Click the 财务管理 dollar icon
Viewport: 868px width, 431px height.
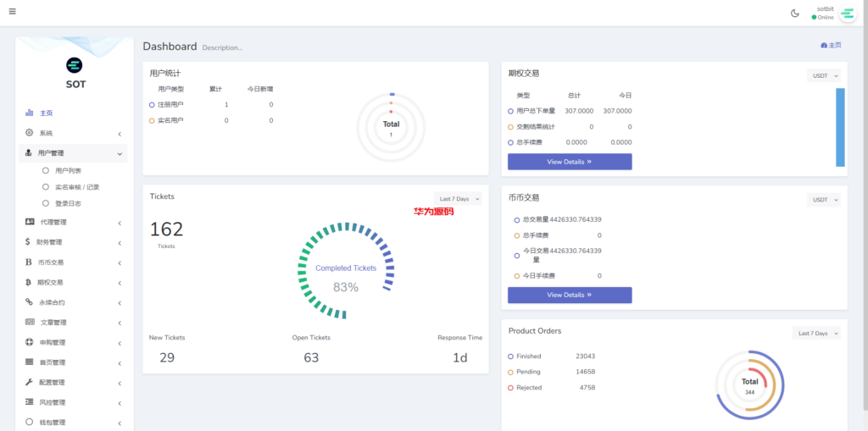point(28,242)
